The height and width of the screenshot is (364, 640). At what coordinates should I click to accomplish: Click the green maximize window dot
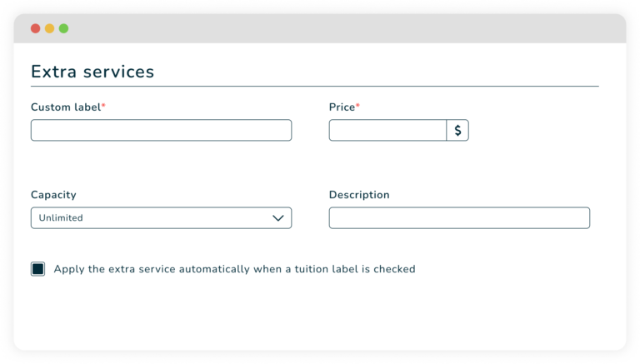point(63,28)
